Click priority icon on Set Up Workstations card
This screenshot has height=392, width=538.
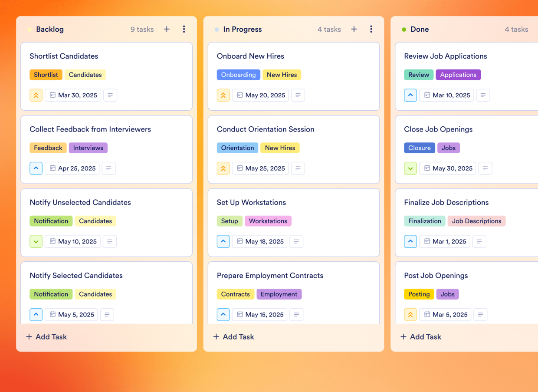pos(223,241)
